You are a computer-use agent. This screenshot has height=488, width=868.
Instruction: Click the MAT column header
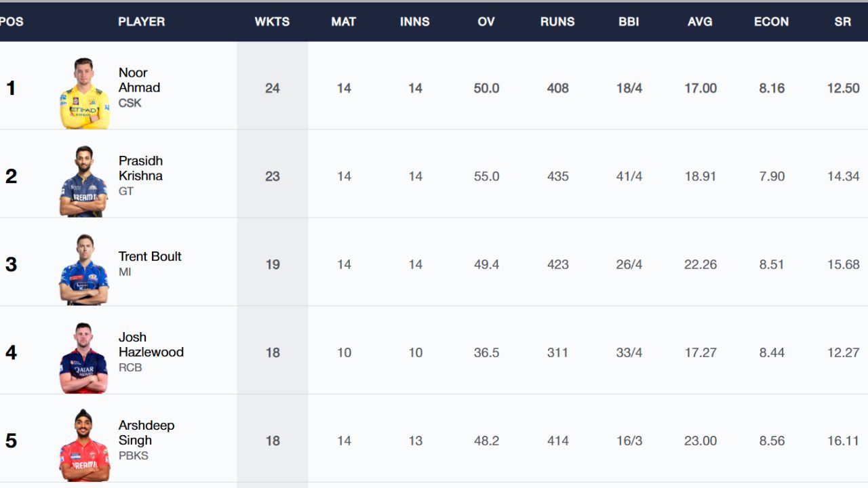click(x=343, y=22)
